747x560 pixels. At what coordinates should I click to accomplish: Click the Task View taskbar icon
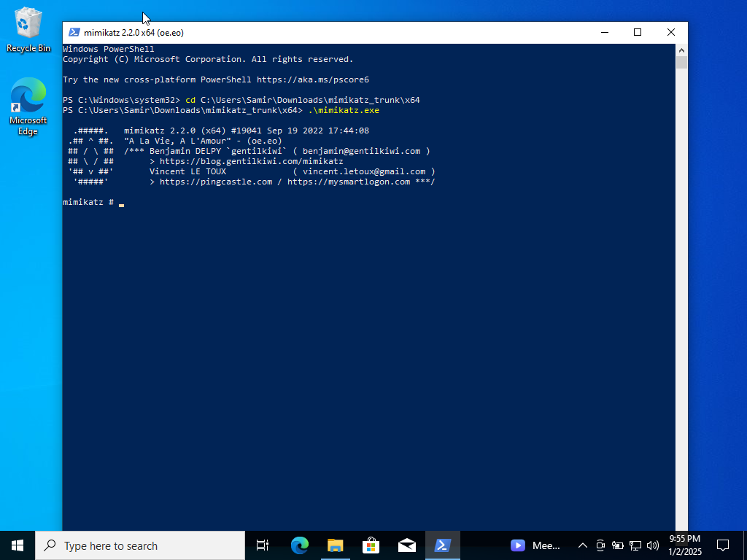[x=263, y=545]
